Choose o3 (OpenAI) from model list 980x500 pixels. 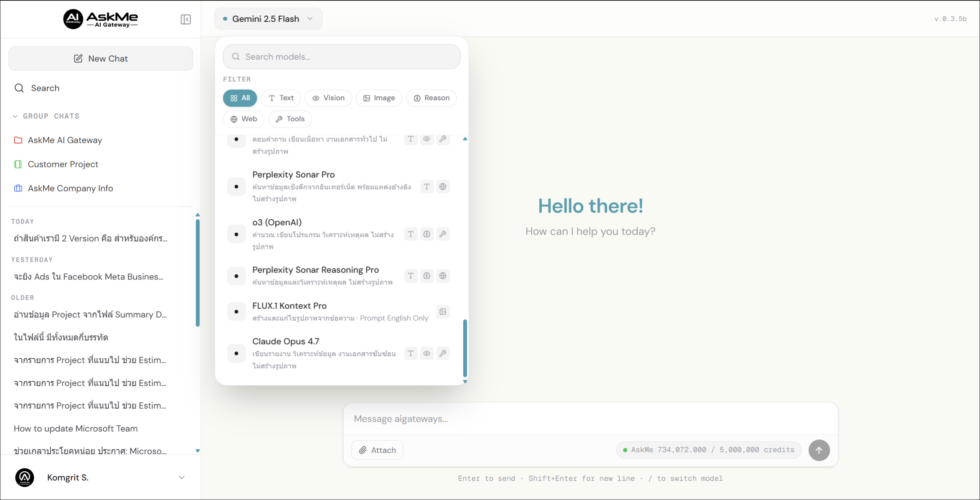coord(339,234)
